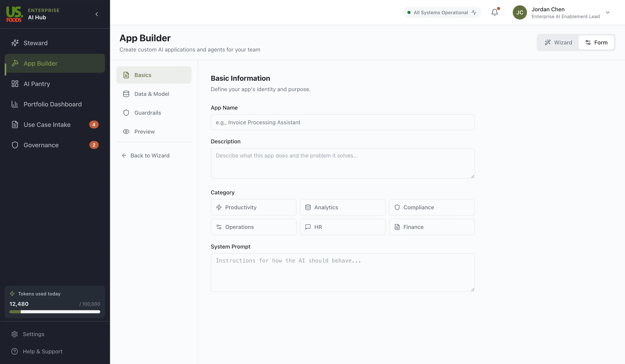
Task: Select the Productivity category
Action: coord(253,207)
